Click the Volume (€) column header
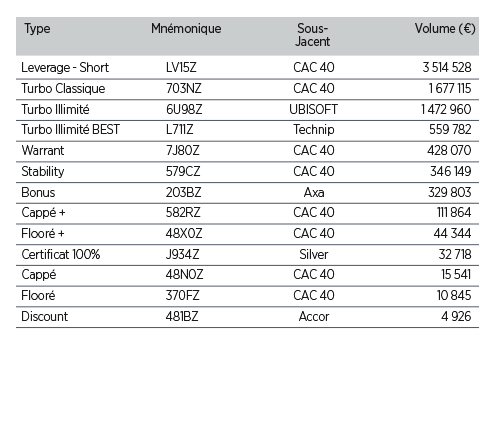This screenshot has width=500, height=423. 445,29
